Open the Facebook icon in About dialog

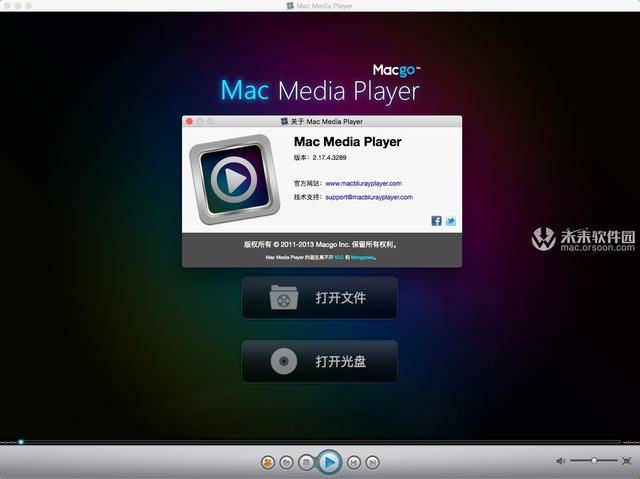tap(436, 221)
